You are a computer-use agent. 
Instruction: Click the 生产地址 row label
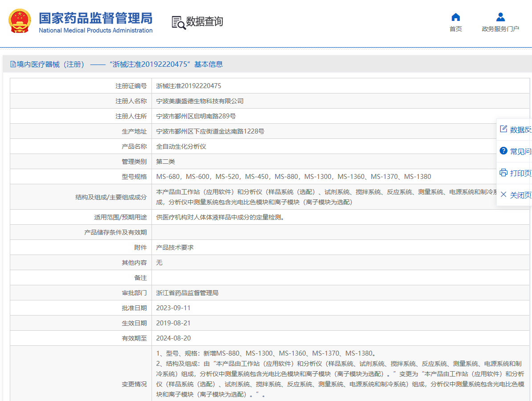135,132
